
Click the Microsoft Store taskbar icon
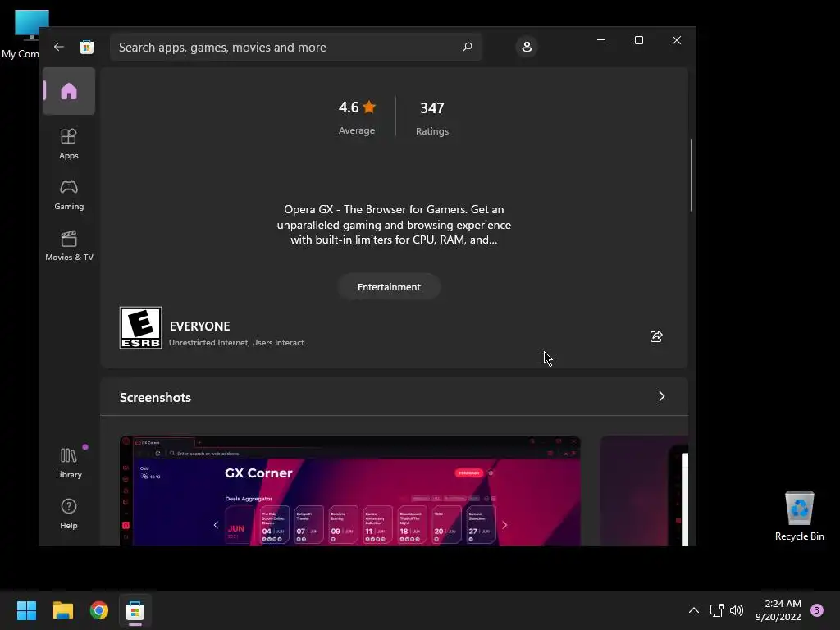point(135,610)
